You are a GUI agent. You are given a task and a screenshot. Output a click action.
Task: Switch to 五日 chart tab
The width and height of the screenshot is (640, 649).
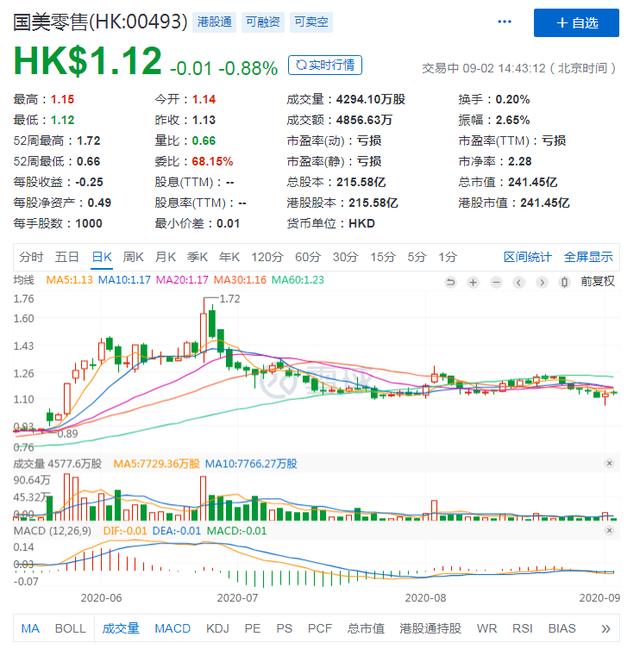coord(67,257)
